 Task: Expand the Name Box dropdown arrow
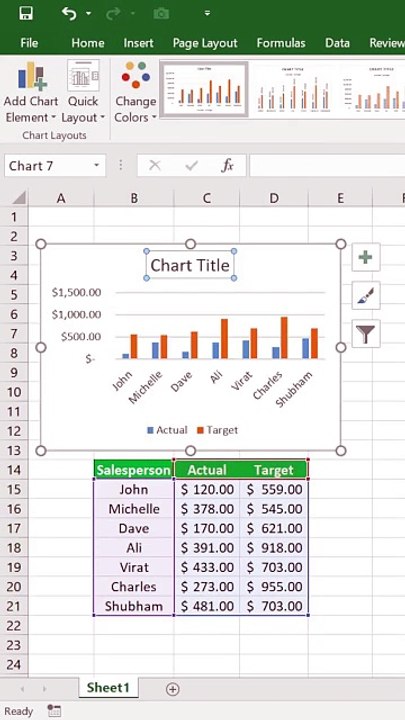(96, 166)
